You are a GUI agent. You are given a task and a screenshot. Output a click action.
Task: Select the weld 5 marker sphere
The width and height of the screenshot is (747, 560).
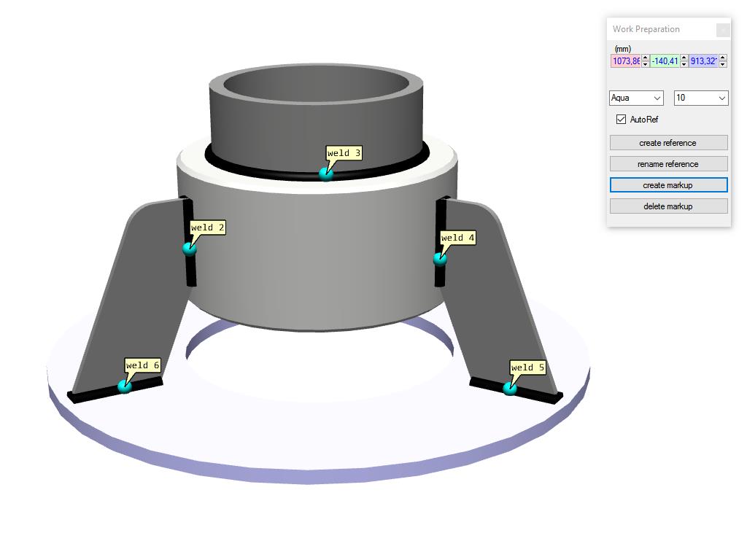tap(510, 389)
